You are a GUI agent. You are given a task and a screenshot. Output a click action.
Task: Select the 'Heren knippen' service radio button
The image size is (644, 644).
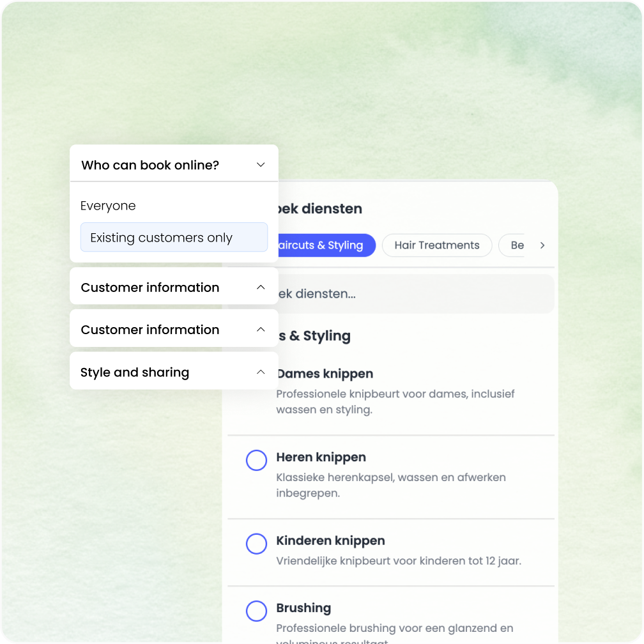pos(256,460)
